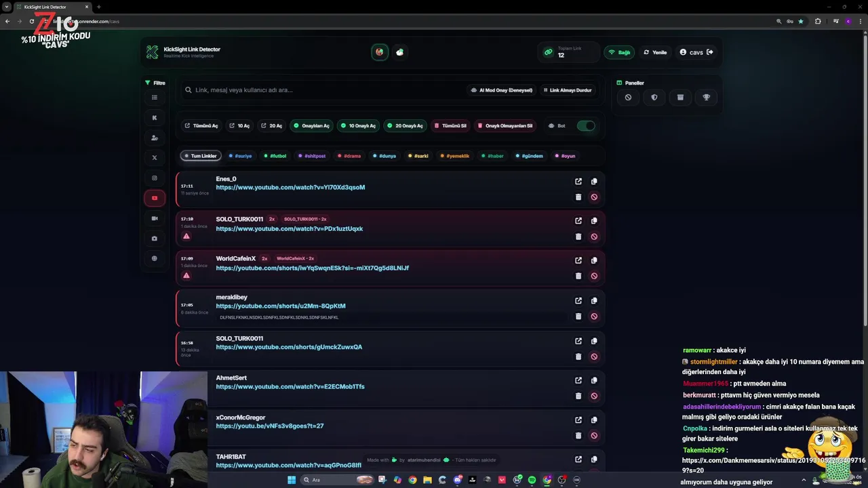Open the archive panel icon under Paneller

(680, 98)
